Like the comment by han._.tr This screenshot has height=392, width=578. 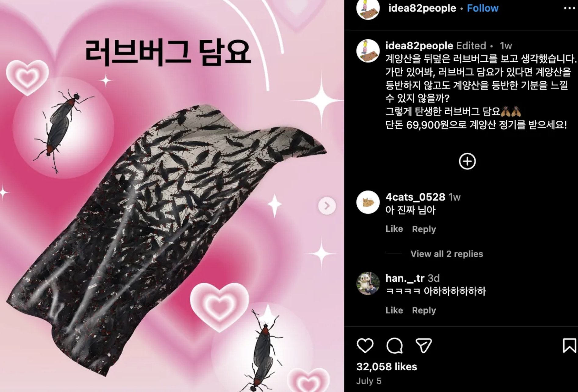click(x=394, y=310)
